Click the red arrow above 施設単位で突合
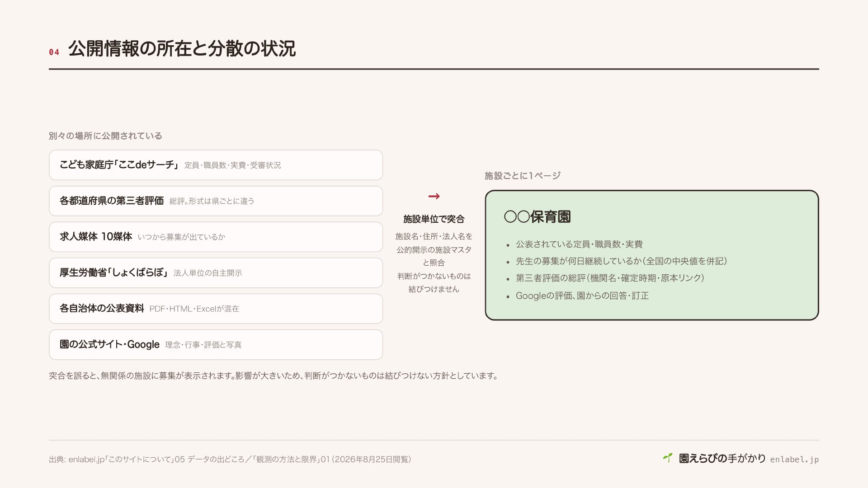The height and width of the screenshot is (488, 868). (434, 196)
